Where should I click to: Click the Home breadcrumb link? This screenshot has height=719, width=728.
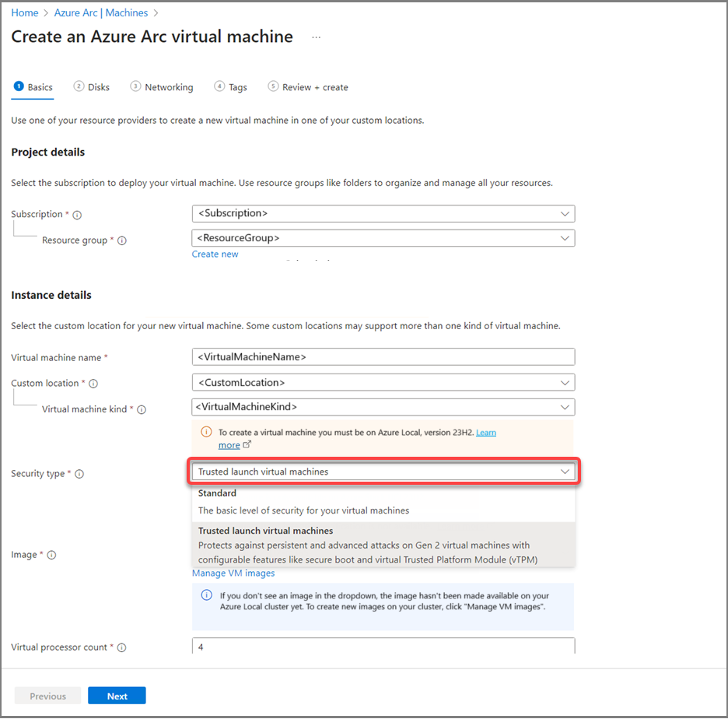tap(25, 13)
